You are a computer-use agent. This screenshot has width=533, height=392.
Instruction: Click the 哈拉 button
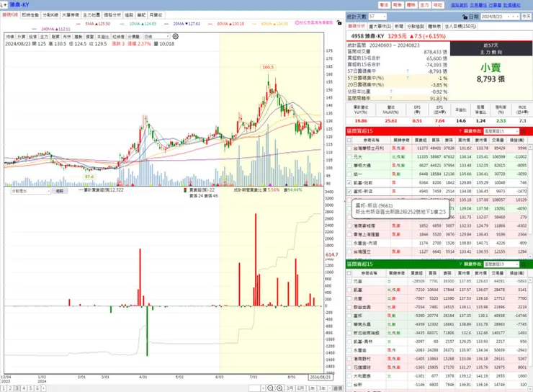[437, 5]
